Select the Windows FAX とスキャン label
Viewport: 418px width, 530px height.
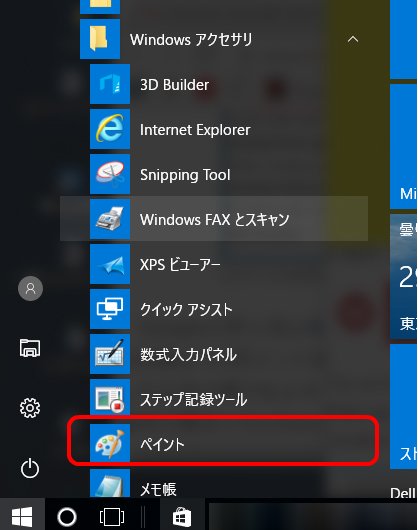click(x=215, y=219)
